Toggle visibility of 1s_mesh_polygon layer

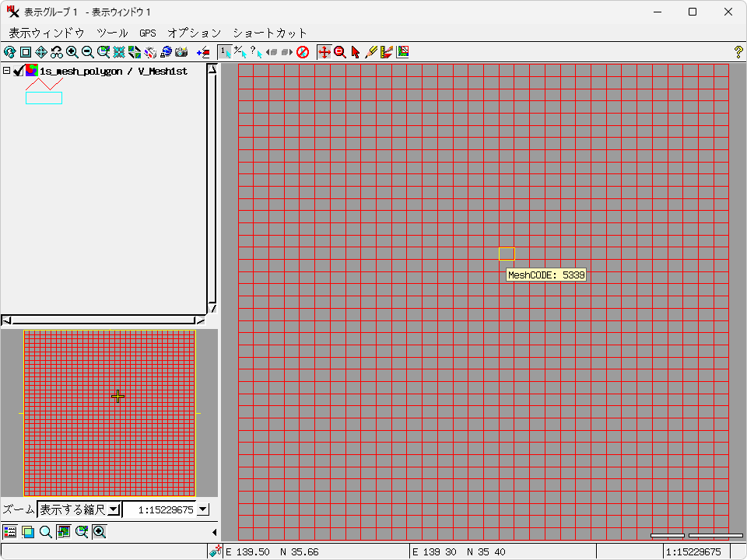point(19,71)
